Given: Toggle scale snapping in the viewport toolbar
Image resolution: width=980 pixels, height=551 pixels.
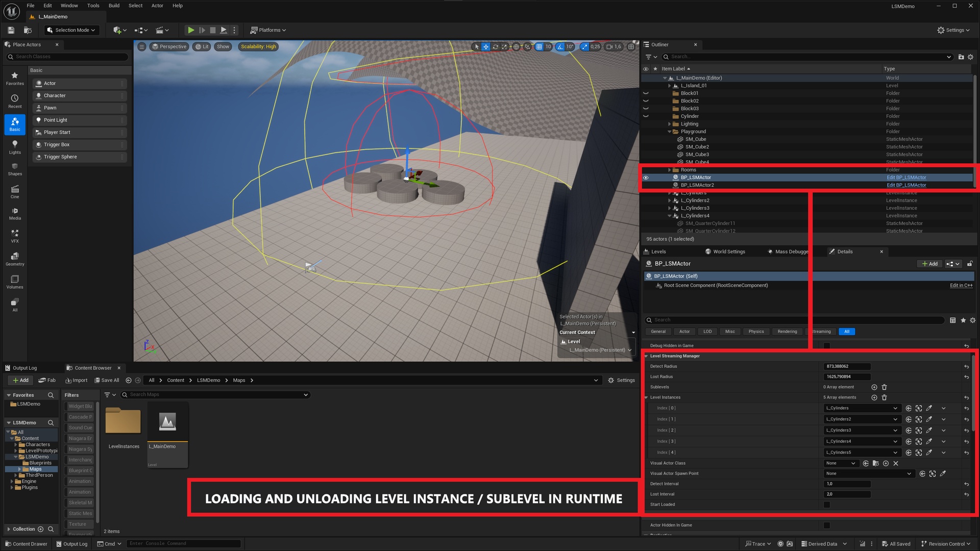Looking at the screenshot, I should click(584, 46).
